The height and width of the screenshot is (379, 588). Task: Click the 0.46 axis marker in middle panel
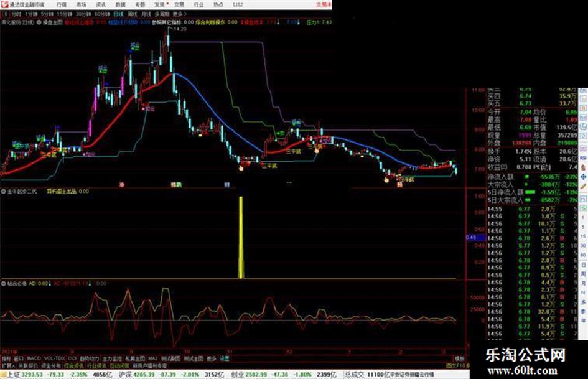(475, 238)
